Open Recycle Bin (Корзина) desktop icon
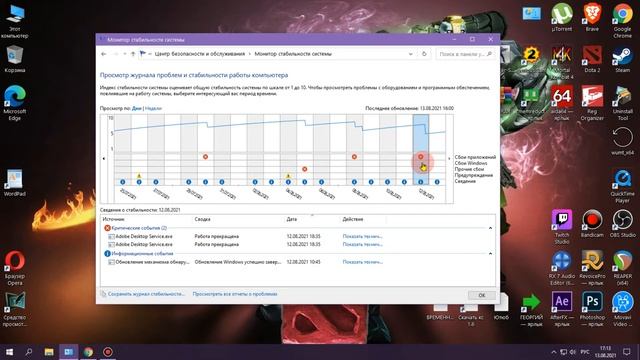The height and width of the screenshot is (360, 640). [x=15, y=59]
